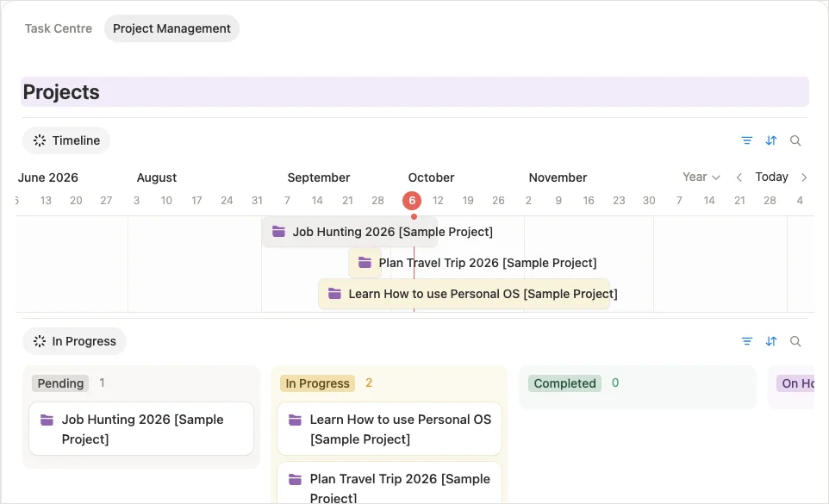Open the Task Centre tab

pos(58,28)
